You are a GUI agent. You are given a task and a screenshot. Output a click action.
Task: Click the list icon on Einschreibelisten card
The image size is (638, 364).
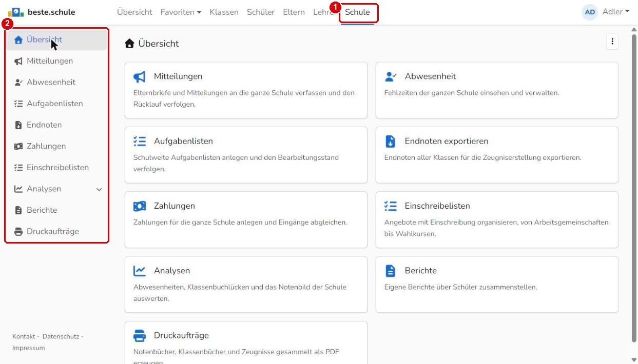(391, 206)
